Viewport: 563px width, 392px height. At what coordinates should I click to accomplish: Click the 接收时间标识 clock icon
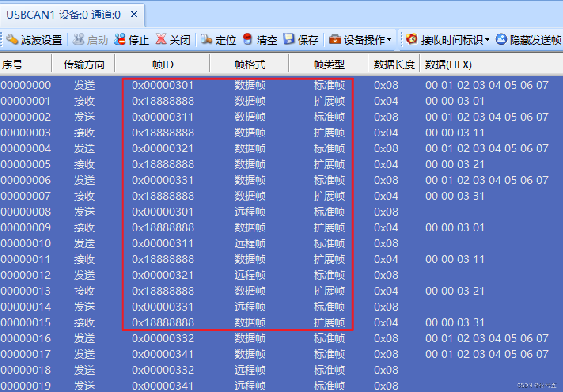(412, 39)
